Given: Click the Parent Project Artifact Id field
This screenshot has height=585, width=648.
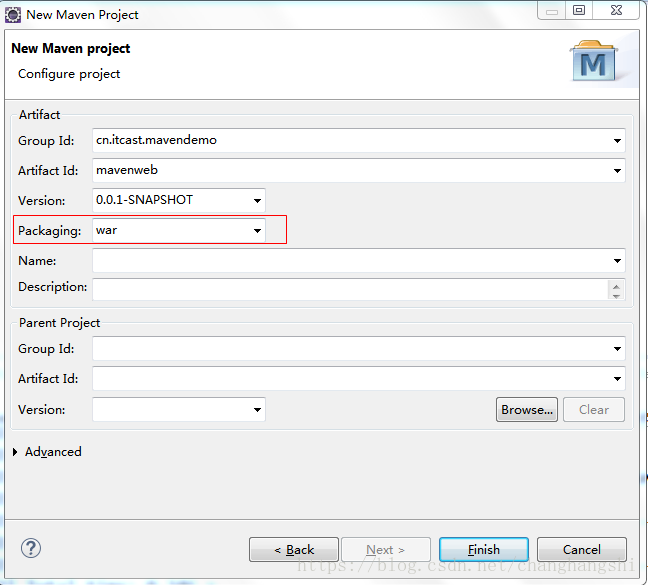Looking at the screenshot, I should pyautogui.click(x=359, y=379).
